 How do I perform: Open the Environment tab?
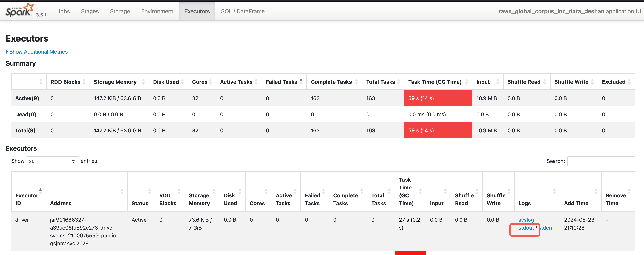pos(157,11)
